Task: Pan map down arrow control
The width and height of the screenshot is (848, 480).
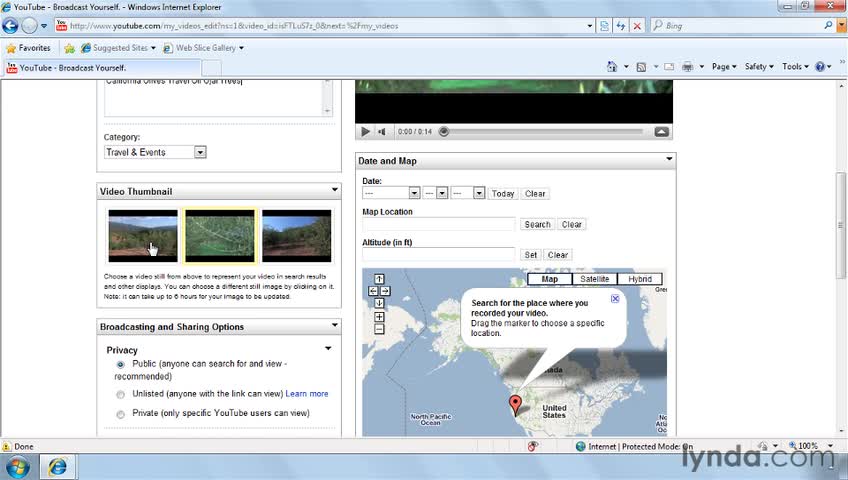Action: (379, 303)
